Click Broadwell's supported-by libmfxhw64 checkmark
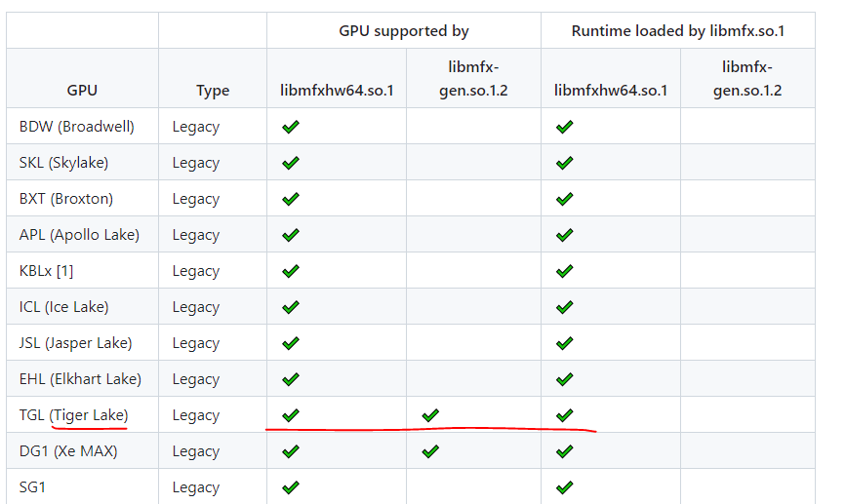 click(x=290, y=127)
